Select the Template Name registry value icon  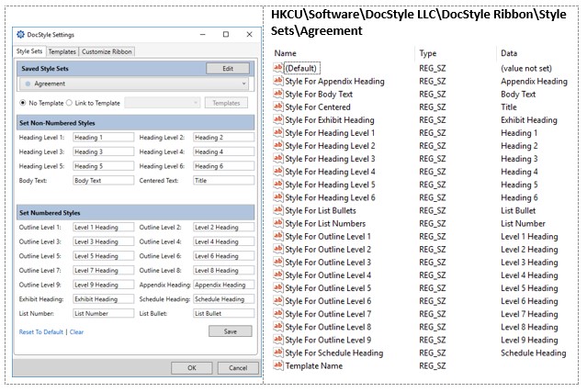(x=277, y=365)
